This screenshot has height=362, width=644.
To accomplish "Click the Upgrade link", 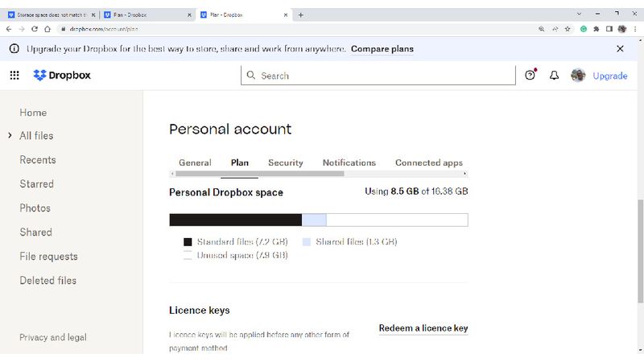I will click(x=610, y=76).
